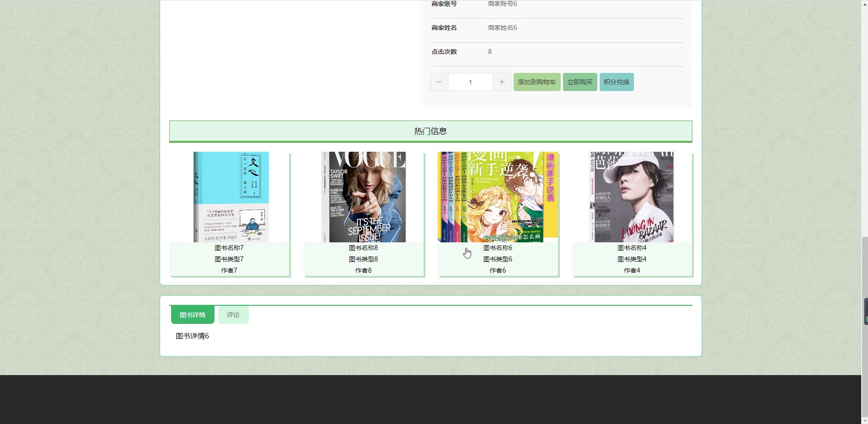
Task: Click the 作者8 author text
Action: (363, 270)
